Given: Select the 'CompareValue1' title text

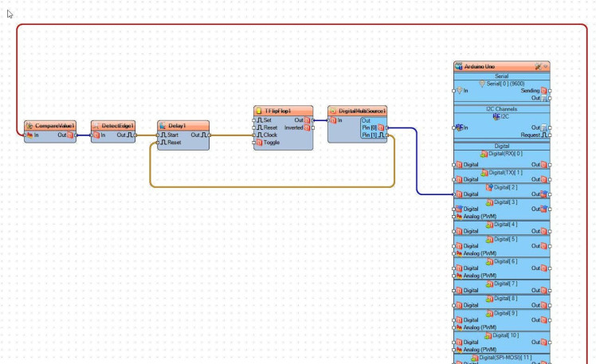Looking at the screenshot, I should (55, 126).
